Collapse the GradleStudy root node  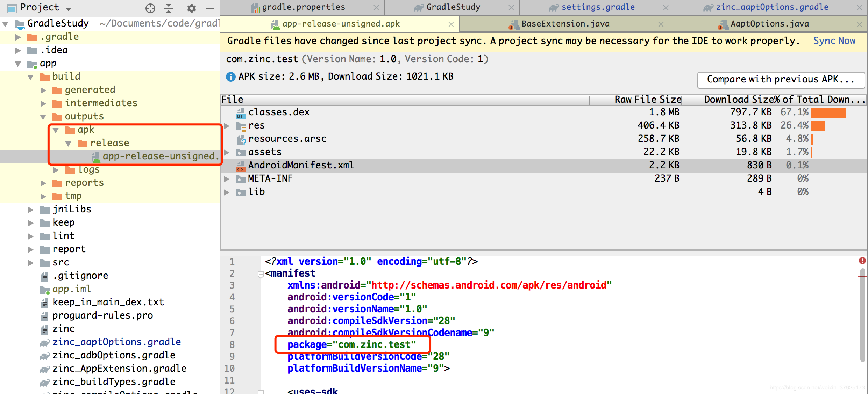pos(6,24)
